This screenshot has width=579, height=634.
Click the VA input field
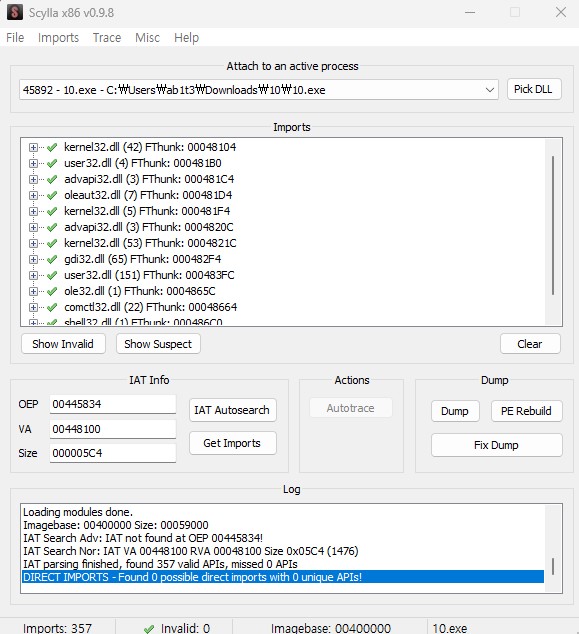(x=113, y=429)
